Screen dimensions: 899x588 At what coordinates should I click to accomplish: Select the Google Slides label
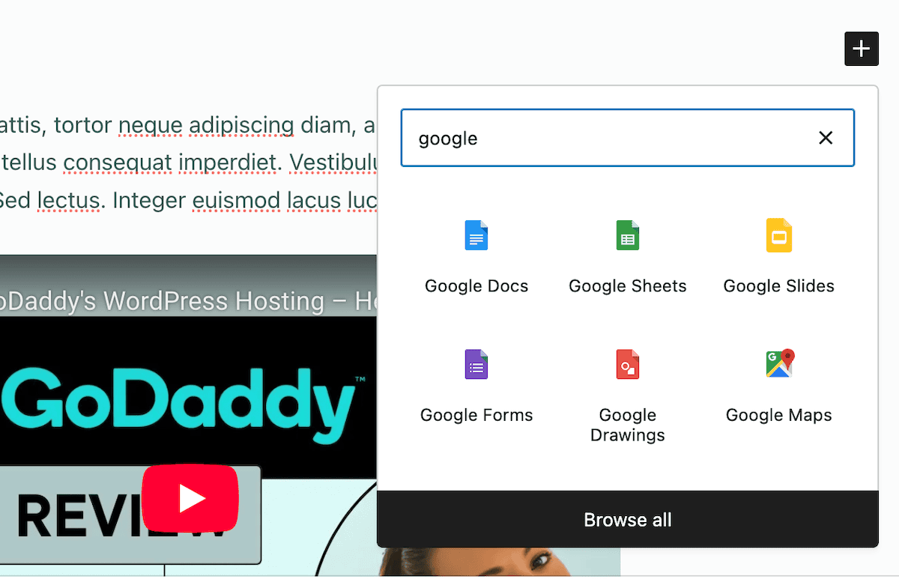(x=779, y=286)
